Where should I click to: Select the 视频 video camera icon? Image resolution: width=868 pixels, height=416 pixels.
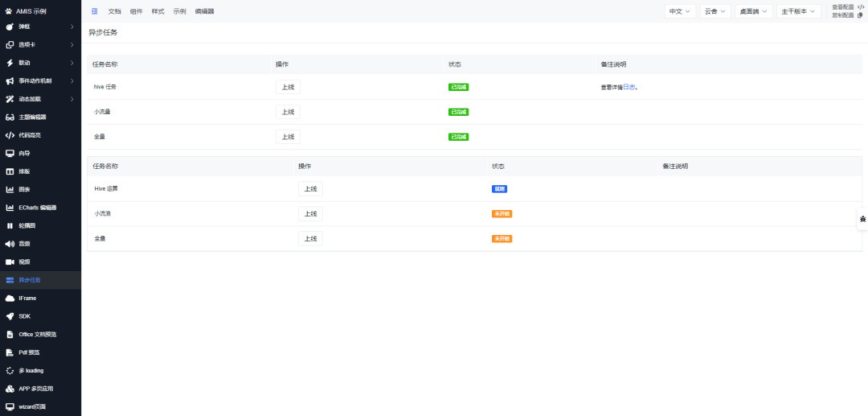(10, 262)
